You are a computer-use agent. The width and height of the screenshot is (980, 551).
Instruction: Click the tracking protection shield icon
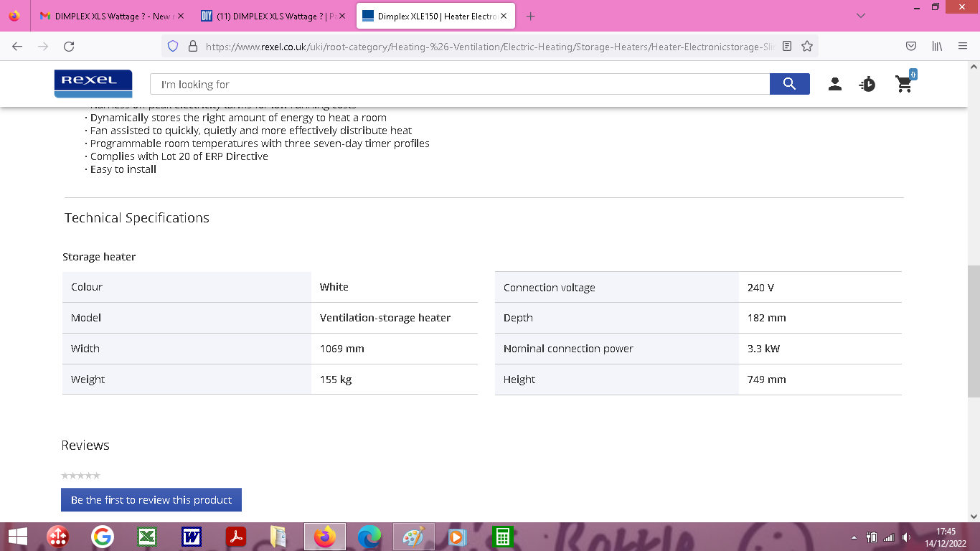click(172, 46)
